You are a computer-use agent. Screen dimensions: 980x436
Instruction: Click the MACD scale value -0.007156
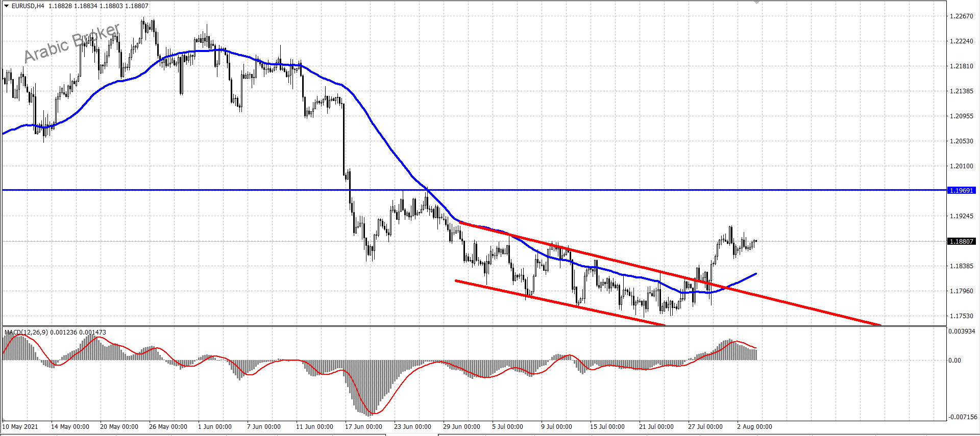pos(963,417)
